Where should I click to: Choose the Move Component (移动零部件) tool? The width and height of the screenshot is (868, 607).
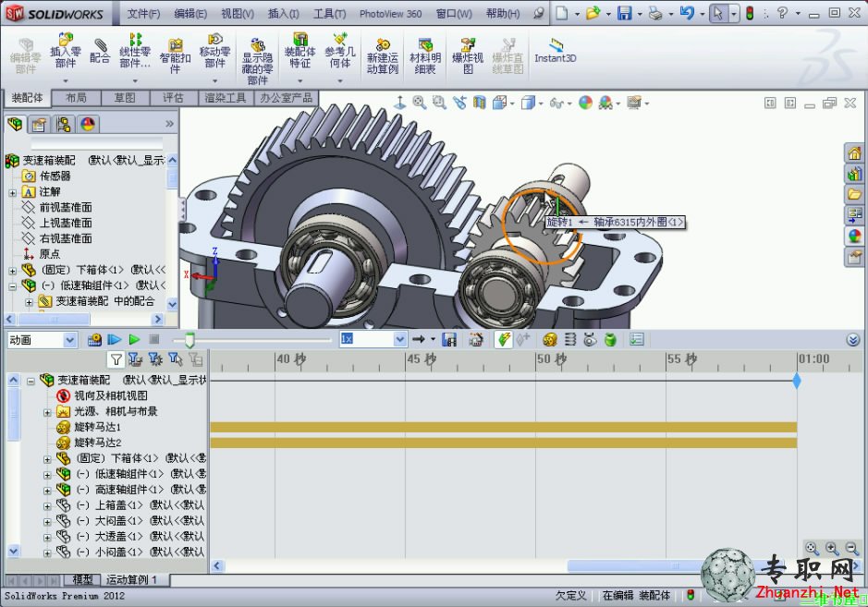click(214, 51)
